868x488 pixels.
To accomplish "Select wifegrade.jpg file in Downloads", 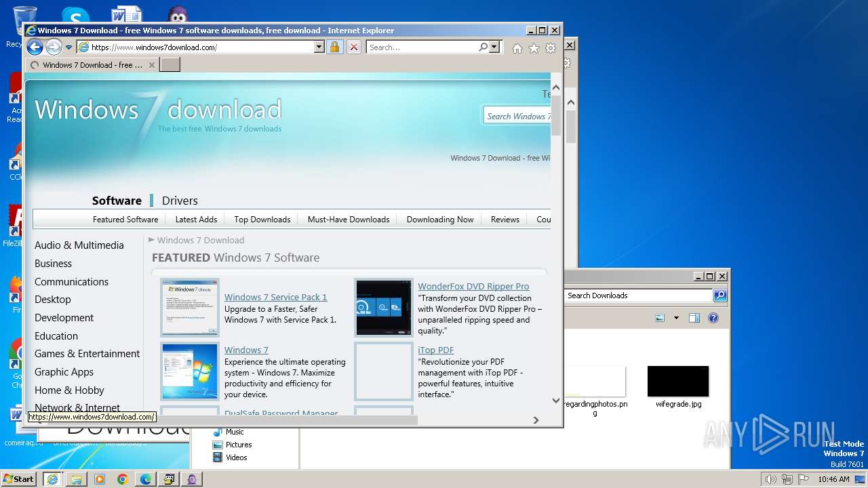I will pos(678,388).
